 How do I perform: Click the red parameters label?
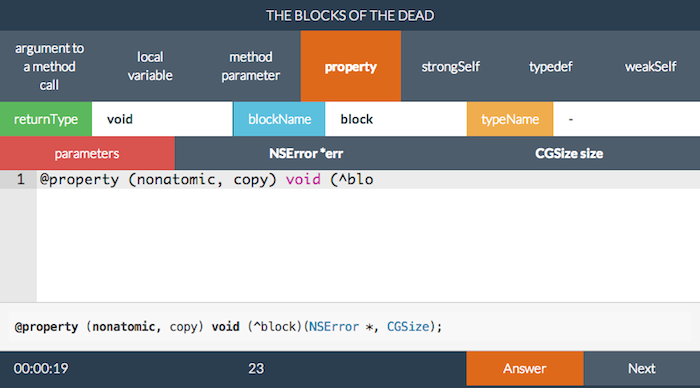[x=87, y=154]
